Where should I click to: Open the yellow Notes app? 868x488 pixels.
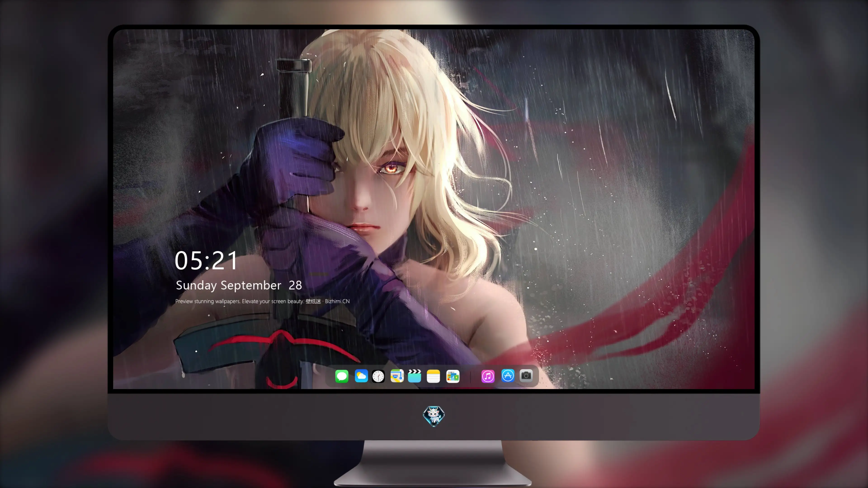click(433, 376)
